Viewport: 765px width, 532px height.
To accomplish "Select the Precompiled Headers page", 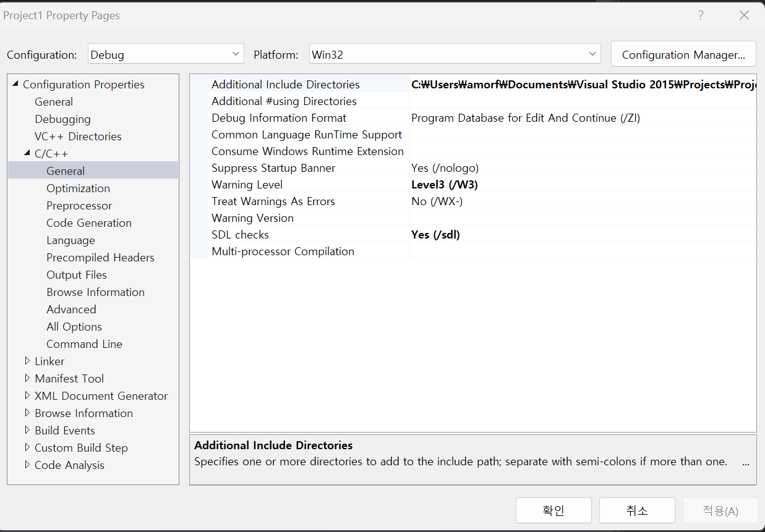I will click(x=100, y=257).
